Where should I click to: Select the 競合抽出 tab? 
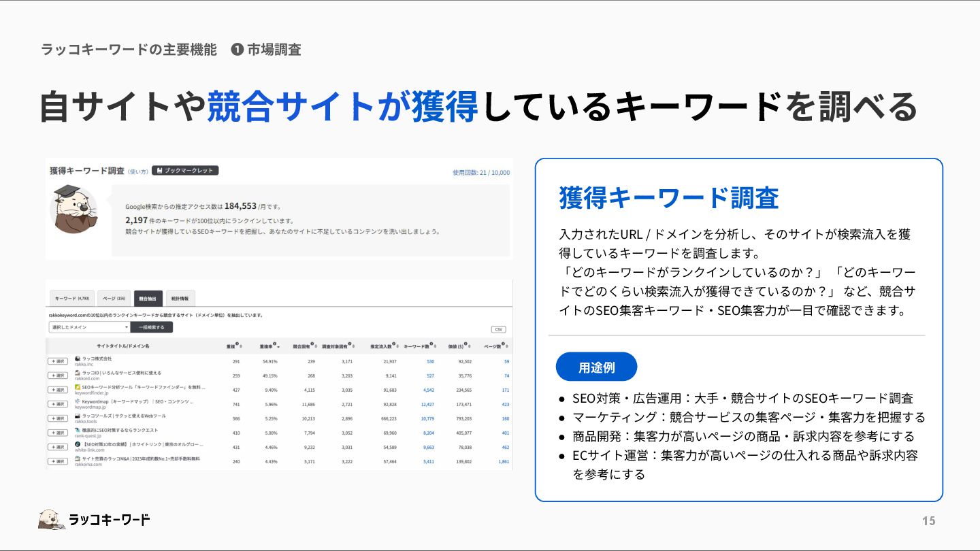(148, 299)
